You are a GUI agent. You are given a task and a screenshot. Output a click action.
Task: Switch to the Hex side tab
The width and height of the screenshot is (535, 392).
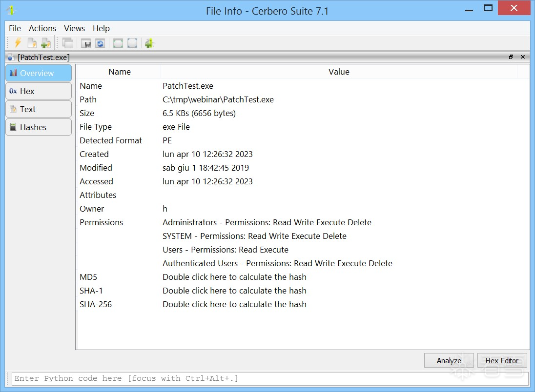(x=39, y=91)
